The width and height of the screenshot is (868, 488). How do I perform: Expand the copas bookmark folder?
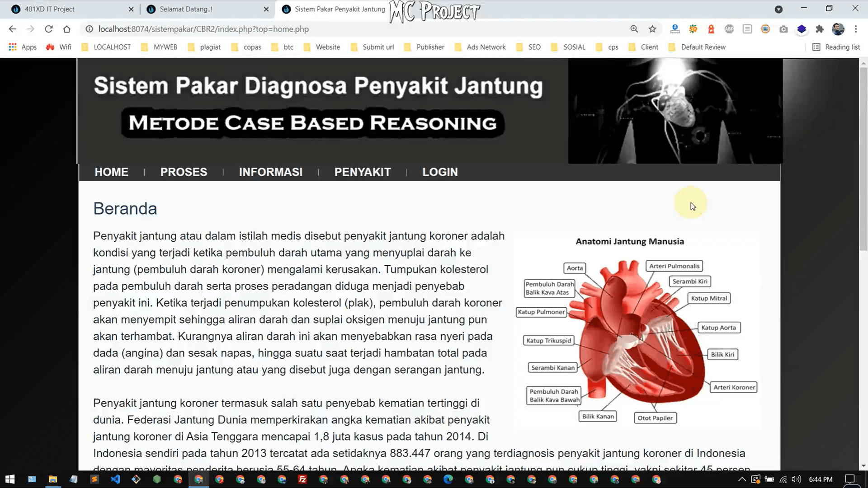coord(246,47)
